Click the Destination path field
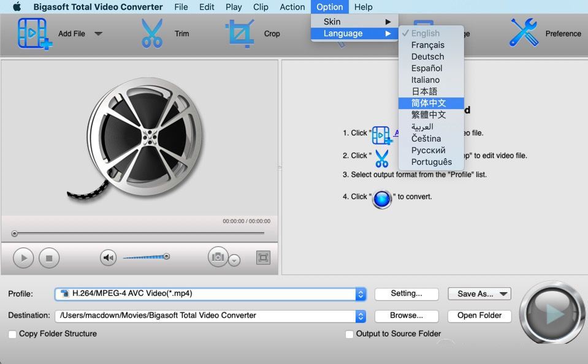 click(205, 316)
